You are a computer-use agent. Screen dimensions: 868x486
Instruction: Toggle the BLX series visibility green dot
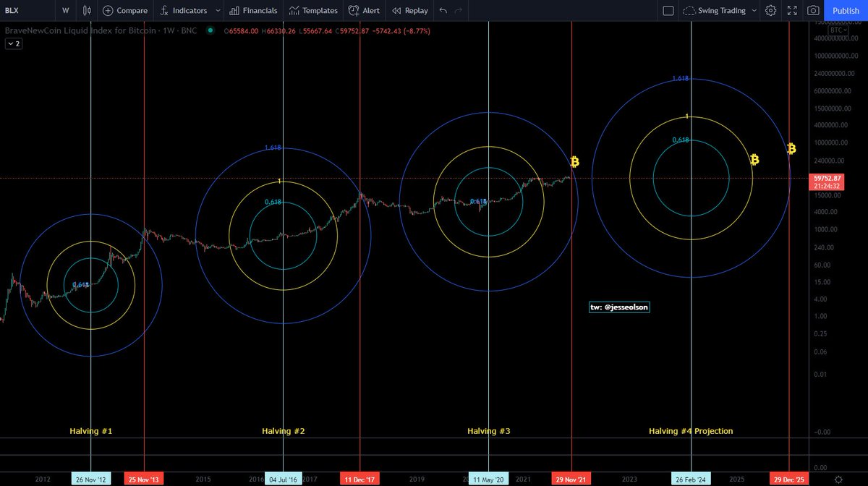coord(210,31)
